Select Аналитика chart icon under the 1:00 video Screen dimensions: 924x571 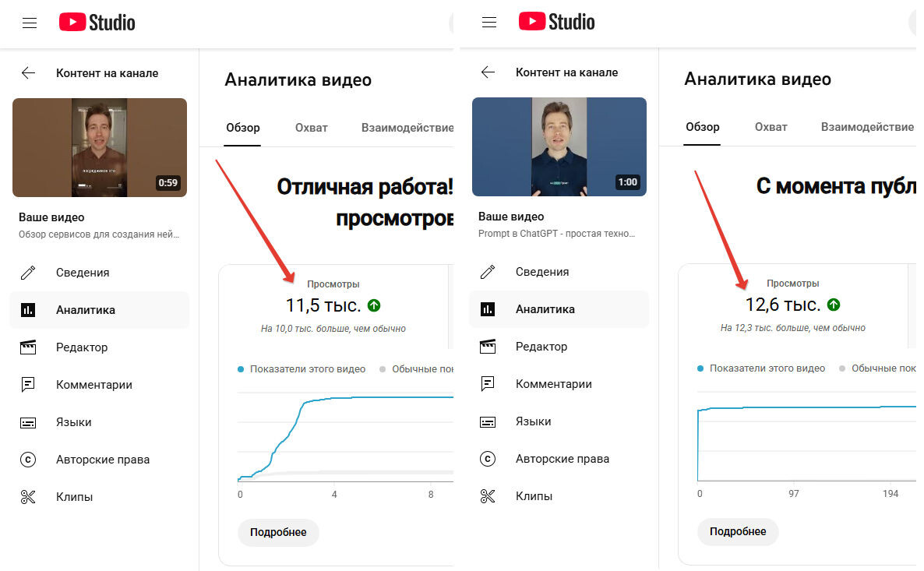click(x=488, y=309)
